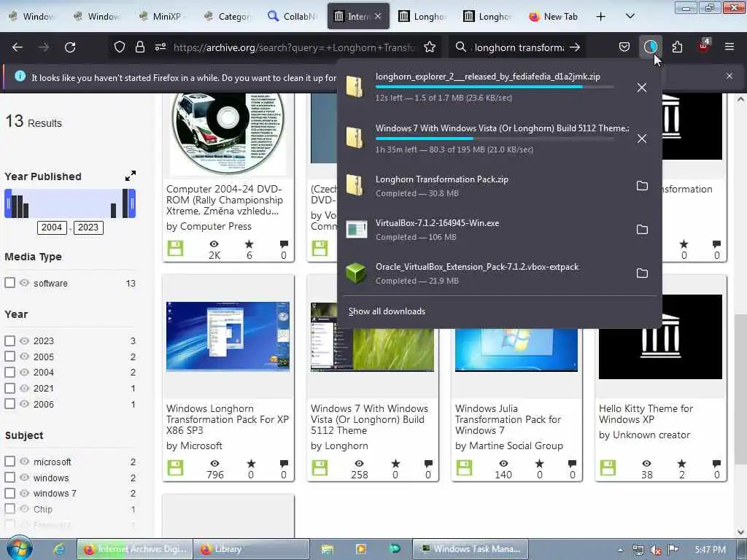Image resolution: width=747 pixels, height=560 pixels.
Task: Click the Longhorn Transformation Pack XP thumbnail
Action: click(228, 336)
